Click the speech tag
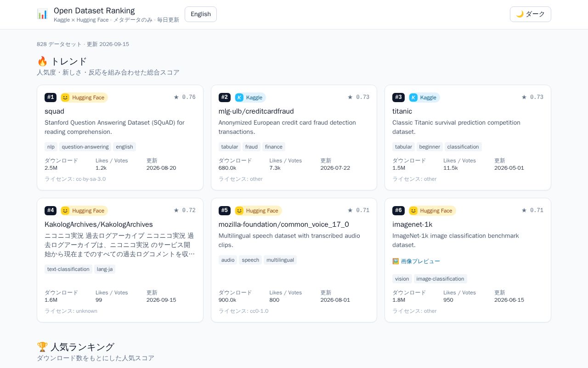Image resolution: width=588 pixels, height=368 pixels. click(x=250, y=260)
